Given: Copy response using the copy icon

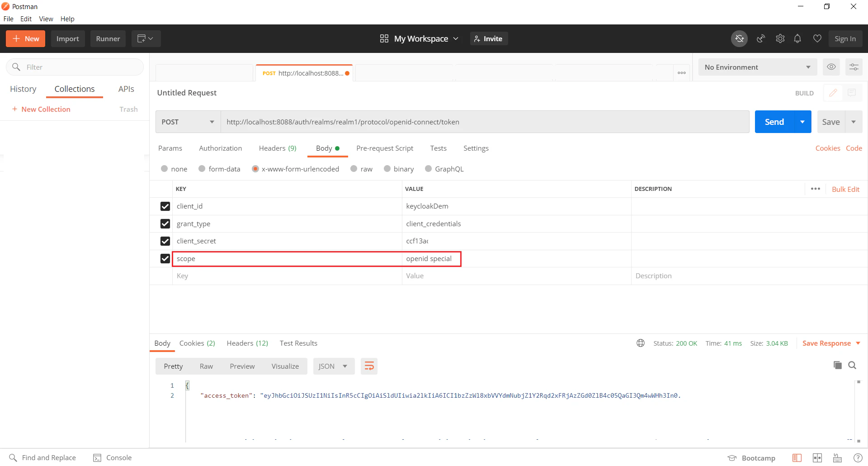Looking at the screenshot, I should 837,365.
